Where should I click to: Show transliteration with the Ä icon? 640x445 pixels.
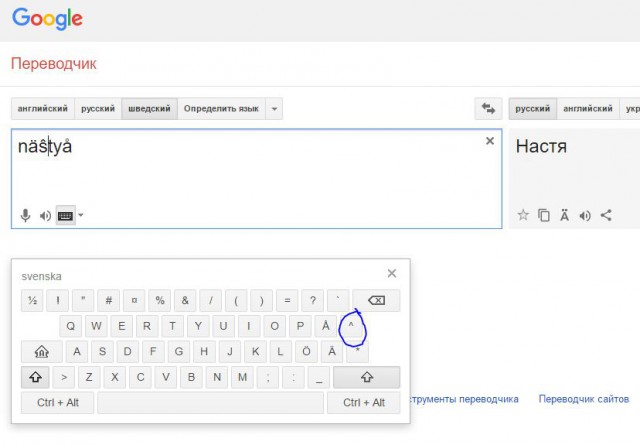tap(564, 215)
